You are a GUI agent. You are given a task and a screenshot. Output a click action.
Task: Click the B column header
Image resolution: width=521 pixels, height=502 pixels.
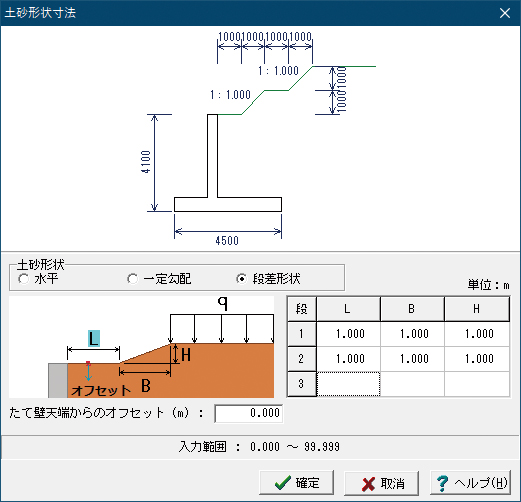[x=412, y=309]
